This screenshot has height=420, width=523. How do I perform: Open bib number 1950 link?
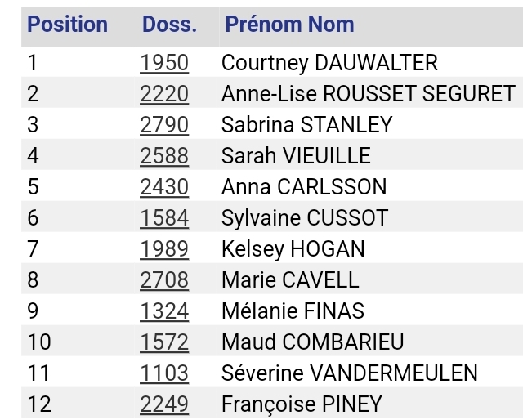(164, 63)
